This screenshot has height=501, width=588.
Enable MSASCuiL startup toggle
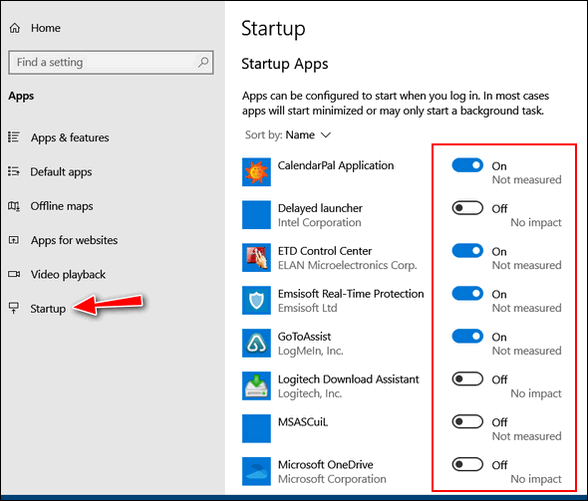467,422
